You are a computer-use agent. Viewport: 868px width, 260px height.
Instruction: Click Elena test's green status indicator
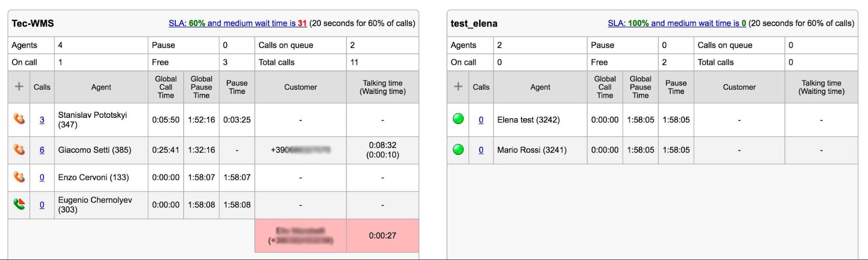458,119
